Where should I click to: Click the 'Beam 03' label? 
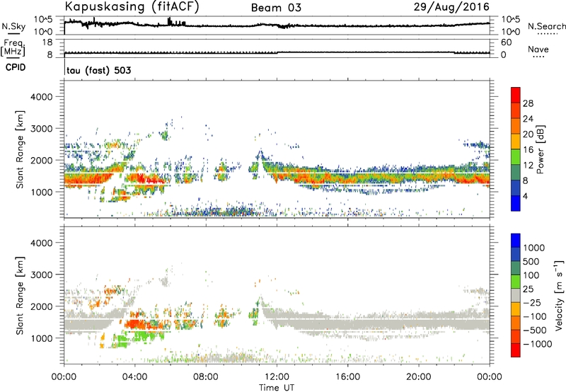pyautogui.click(x=276, y=8)
